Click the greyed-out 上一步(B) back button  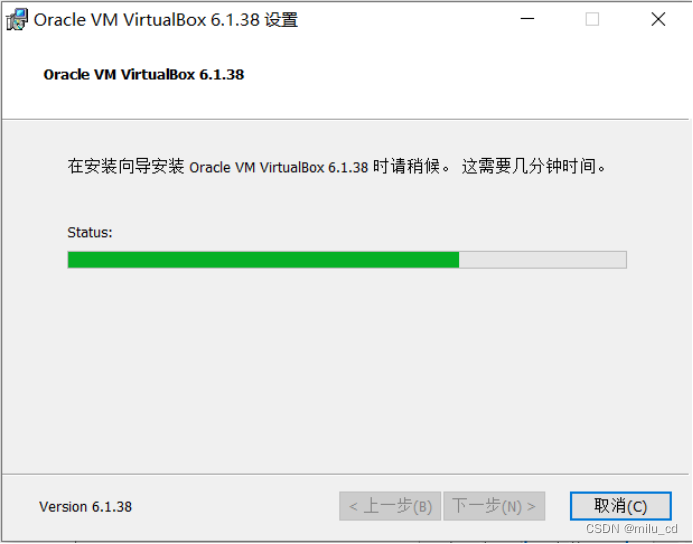pyautogui.click(x=390, y=506)
